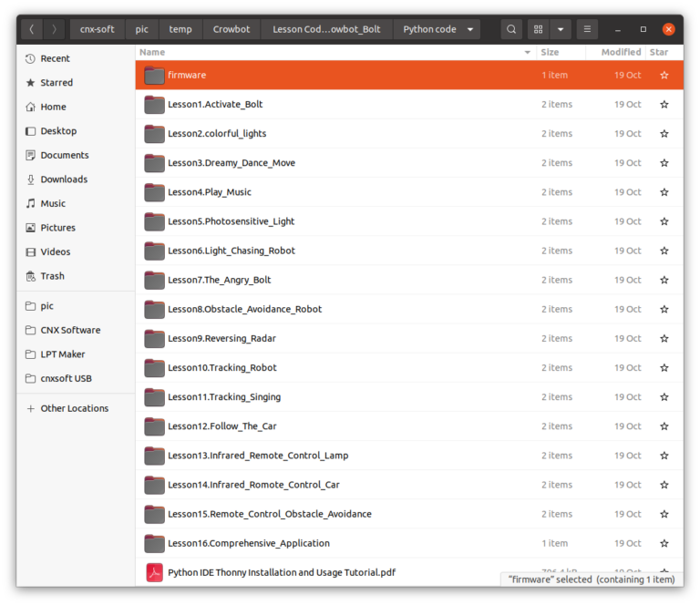This screenshot has height=605, width=700.
Task: Open Other Locations in the sidebar
Action: 74,408
